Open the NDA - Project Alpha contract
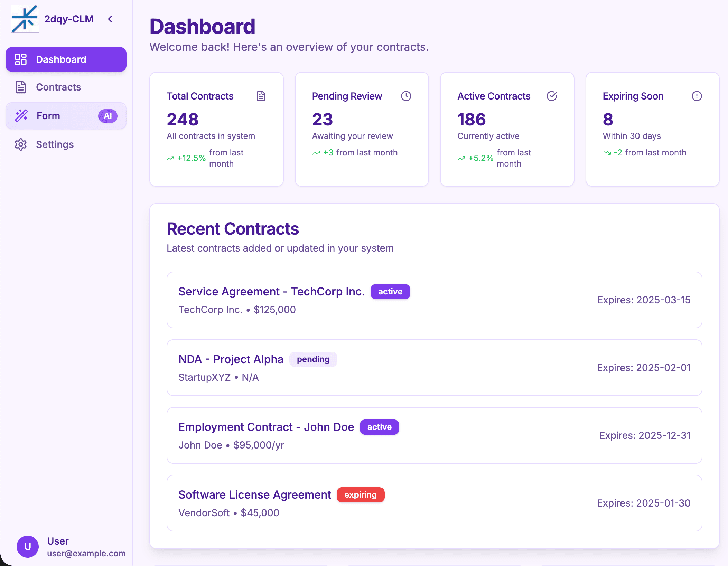The width and height of the screenshot is (728, 566). [x=435, y=368]
